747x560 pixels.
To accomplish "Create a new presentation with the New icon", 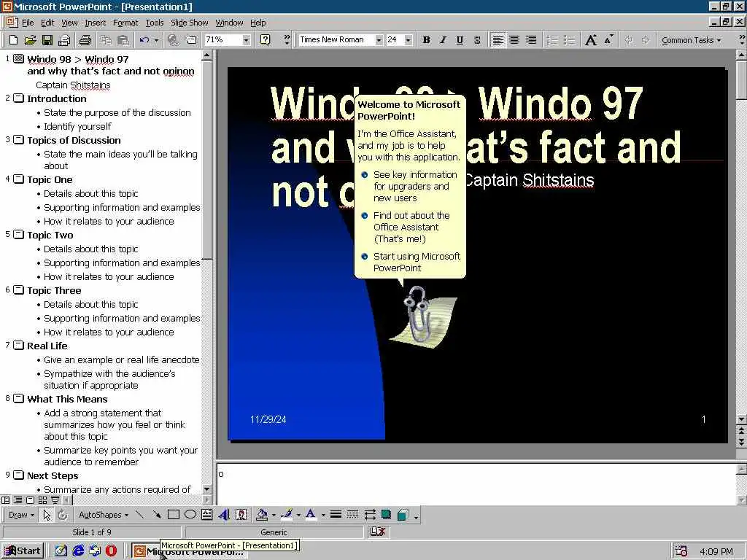I will tap(14, 40).
